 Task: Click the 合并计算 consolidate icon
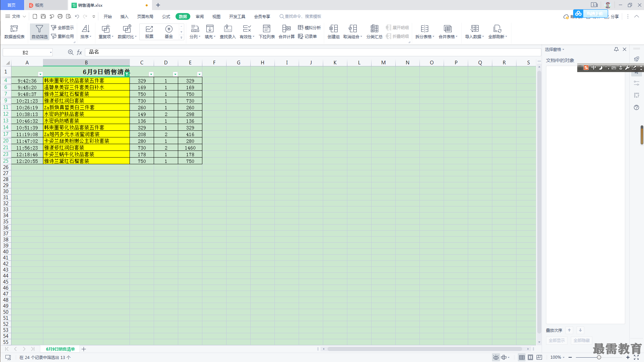287,32
